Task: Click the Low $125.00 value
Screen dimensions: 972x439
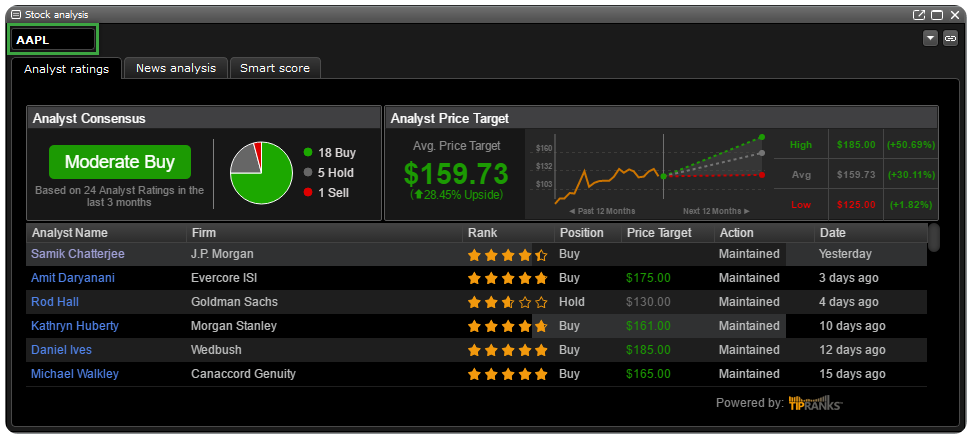Action: click(x=856, y=205)
